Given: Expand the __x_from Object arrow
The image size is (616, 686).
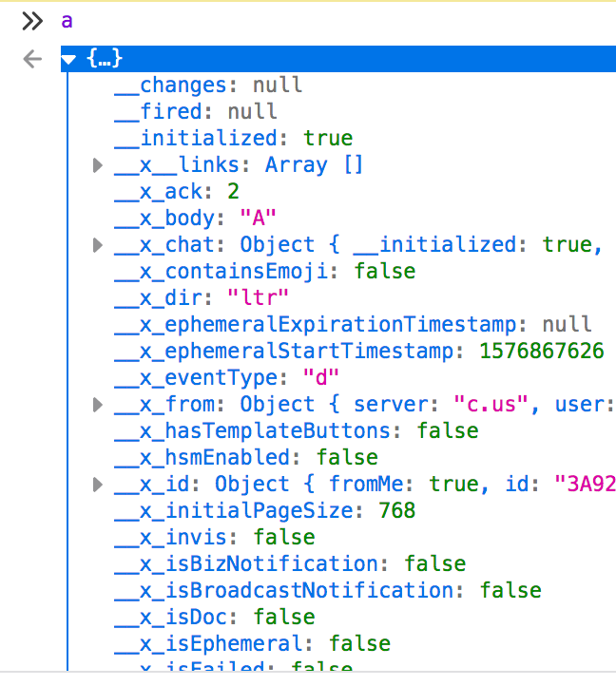Looking at the screenshot, I should click(x=97, y=405).
